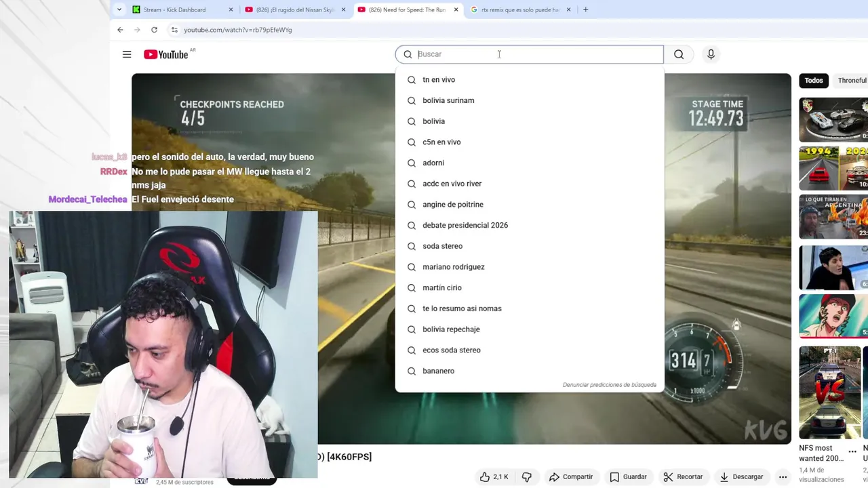Choose suggestion tn en vivo

[x=530, y=80]
